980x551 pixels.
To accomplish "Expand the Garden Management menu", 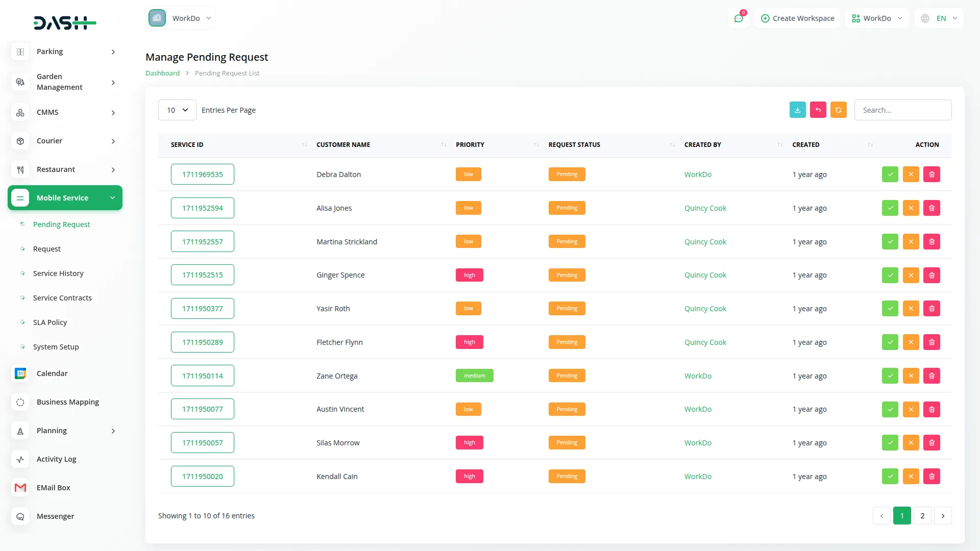I will [x=65, y=82].
